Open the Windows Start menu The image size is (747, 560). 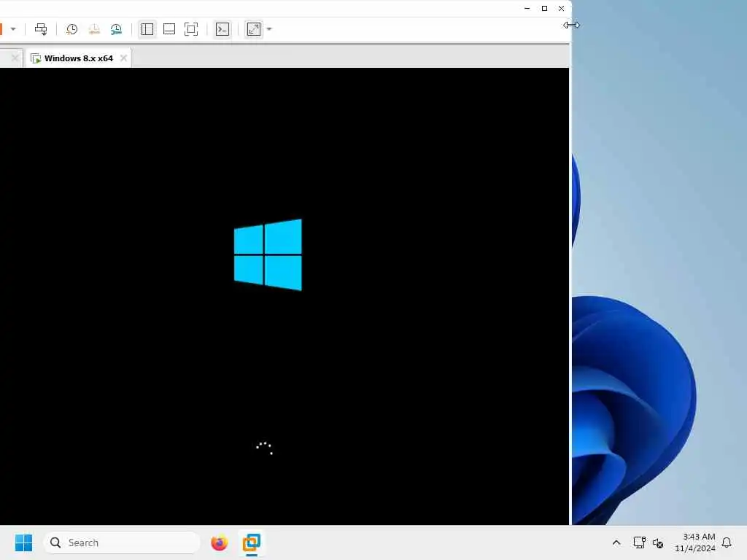tap(24, 542)
